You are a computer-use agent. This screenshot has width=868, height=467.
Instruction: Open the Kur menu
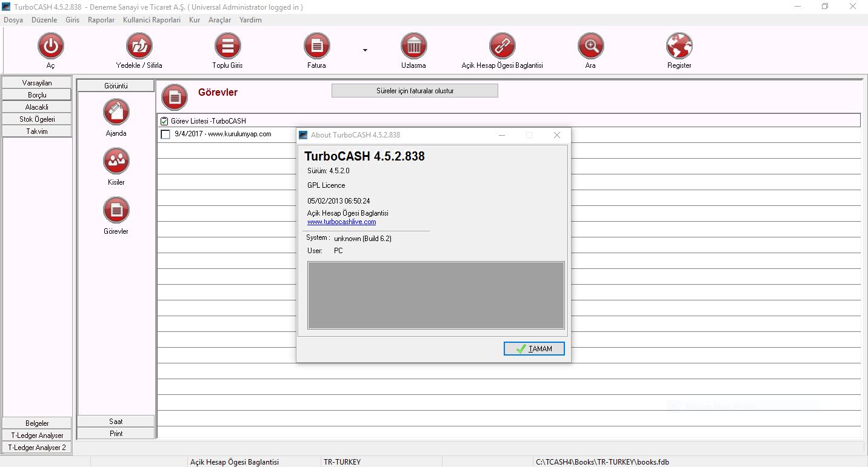(195, 20)
